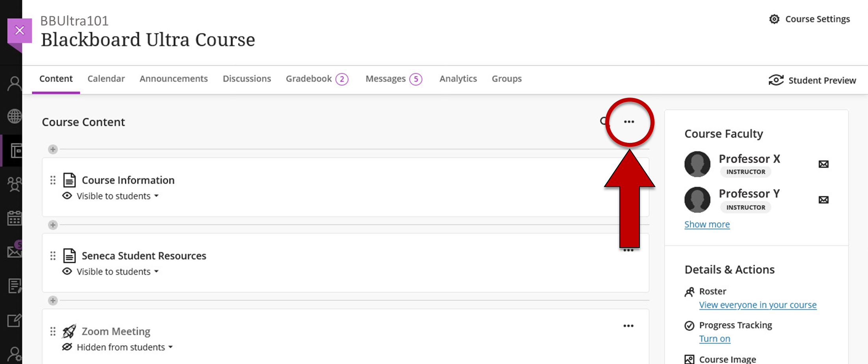The image size is (868, 364).
Task: Select Professor Y name
Action: (x=749, y=193)
